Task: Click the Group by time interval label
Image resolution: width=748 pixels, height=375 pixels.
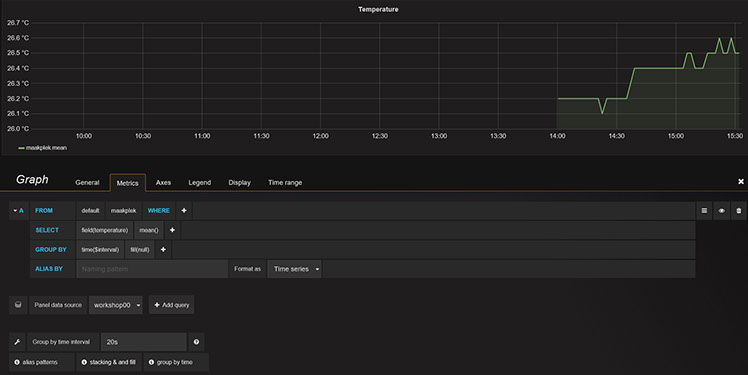Action: (x=61, y=342)
